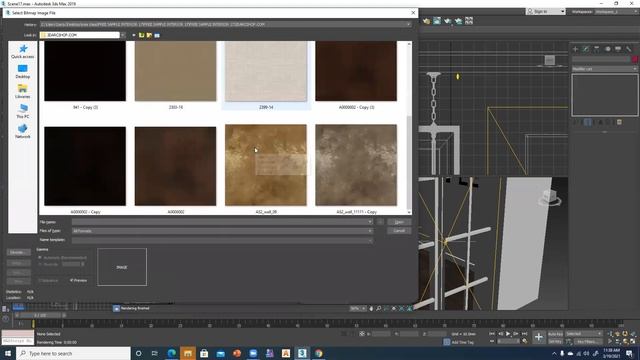The height and width of the screenshot is (360, 640).
Task: Expand the File name dropdown
Action: 370,222
